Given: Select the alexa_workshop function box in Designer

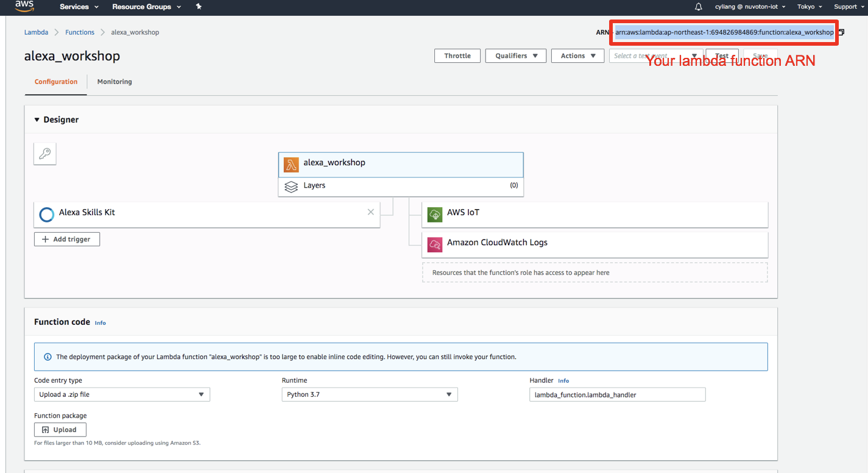Looking at the screenshot, I should 401,165.
